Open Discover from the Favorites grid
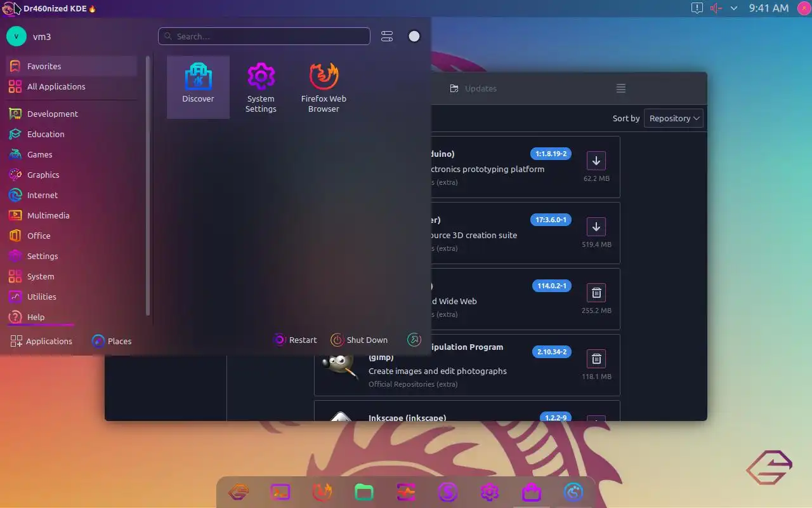This screenshot has height=508, width=812. click(x=198, y=86)
